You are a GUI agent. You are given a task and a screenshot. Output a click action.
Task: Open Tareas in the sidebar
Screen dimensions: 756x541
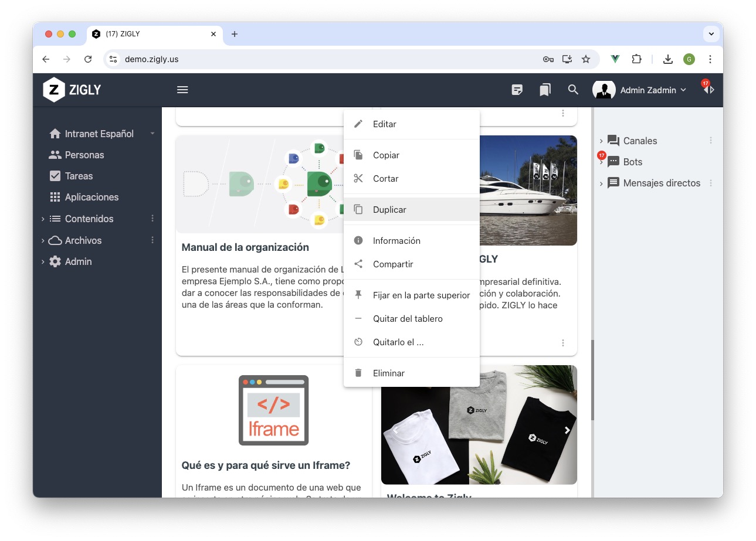pos(71,176)
